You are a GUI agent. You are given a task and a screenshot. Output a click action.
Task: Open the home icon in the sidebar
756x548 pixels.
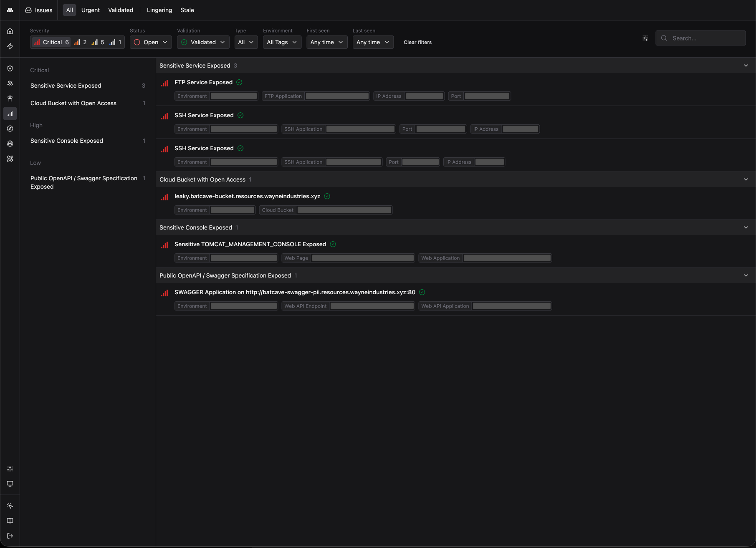[10, 31]
